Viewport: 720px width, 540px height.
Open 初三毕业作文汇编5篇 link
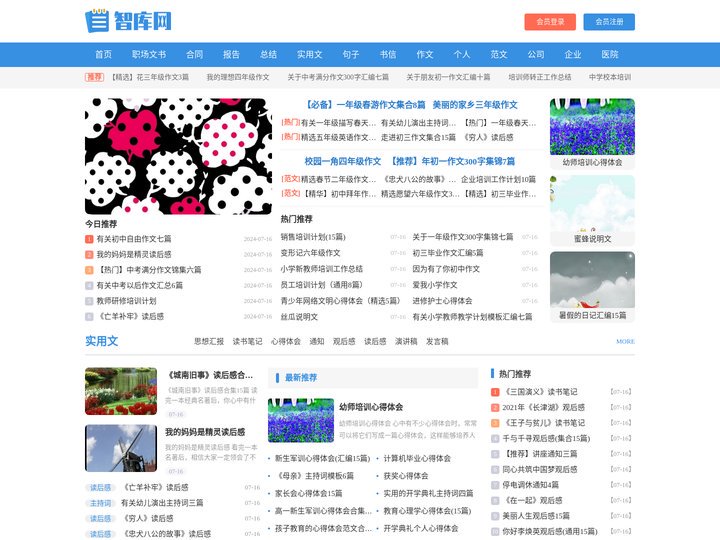coord(448,253)
